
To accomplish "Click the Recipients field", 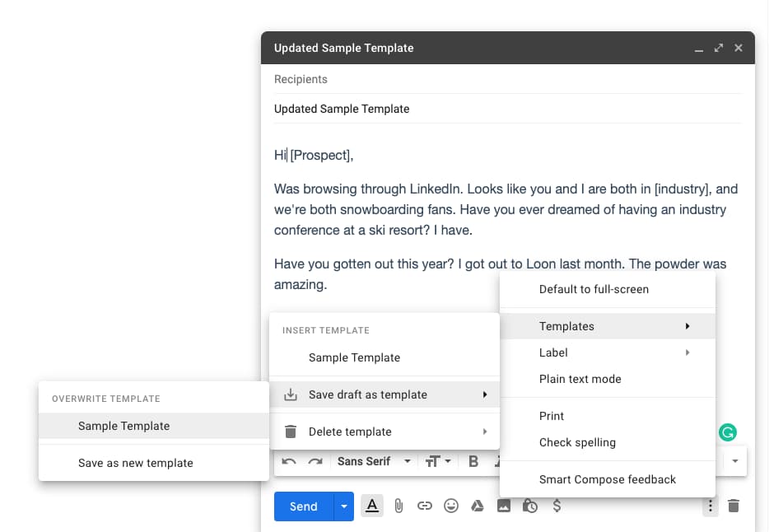I will [412, 79].
